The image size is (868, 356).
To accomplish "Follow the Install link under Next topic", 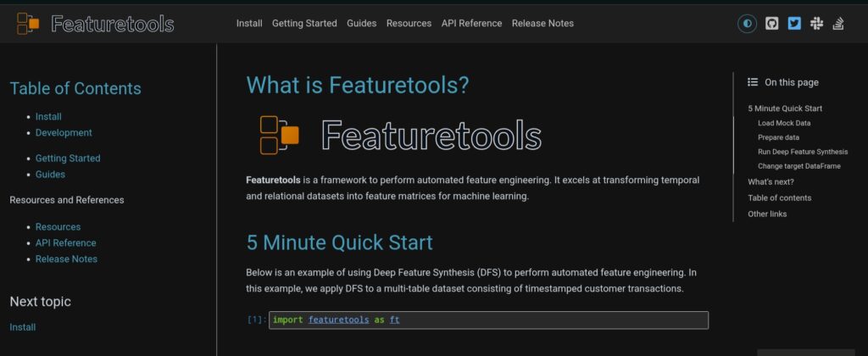I will point(23,327).
